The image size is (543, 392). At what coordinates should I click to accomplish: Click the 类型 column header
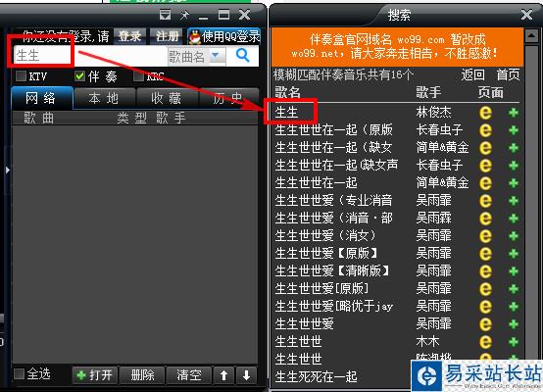[x=131, y=118]
